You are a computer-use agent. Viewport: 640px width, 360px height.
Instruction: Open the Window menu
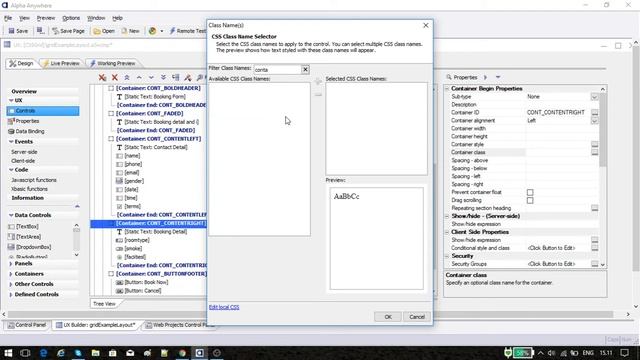point(96,18)
